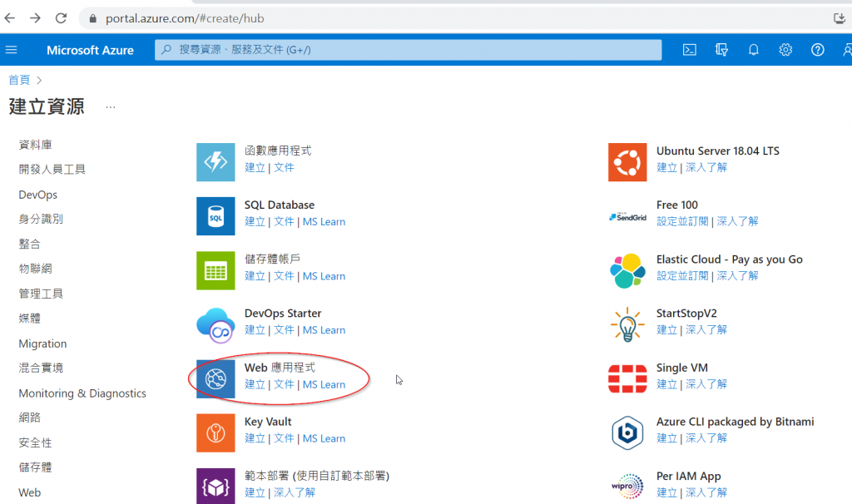Open the notifications bell
This screenshot has height=504, width=852.
point(753,50)
